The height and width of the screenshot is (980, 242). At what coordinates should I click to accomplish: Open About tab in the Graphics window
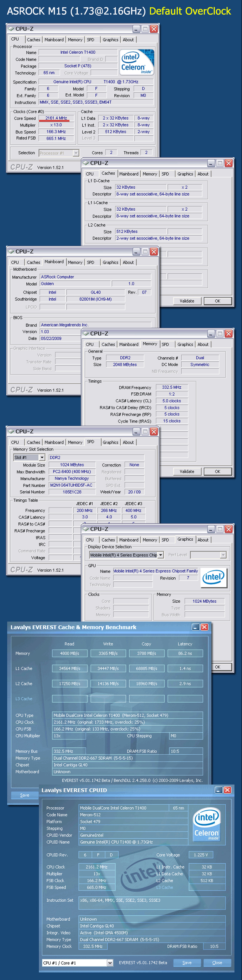[x=203, y=540]
